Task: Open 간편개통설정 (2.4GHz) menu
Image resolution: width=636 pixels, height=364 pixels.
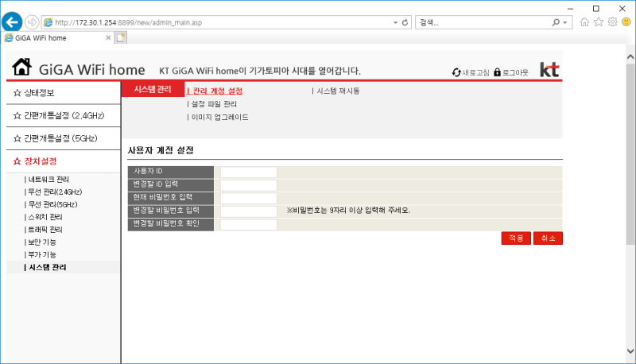Action: tap(64, 115)
